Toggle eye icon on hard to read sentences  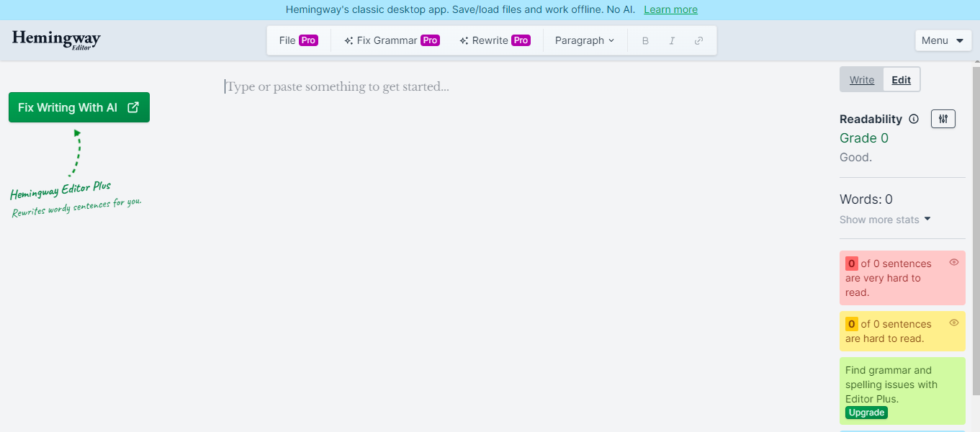954,323
